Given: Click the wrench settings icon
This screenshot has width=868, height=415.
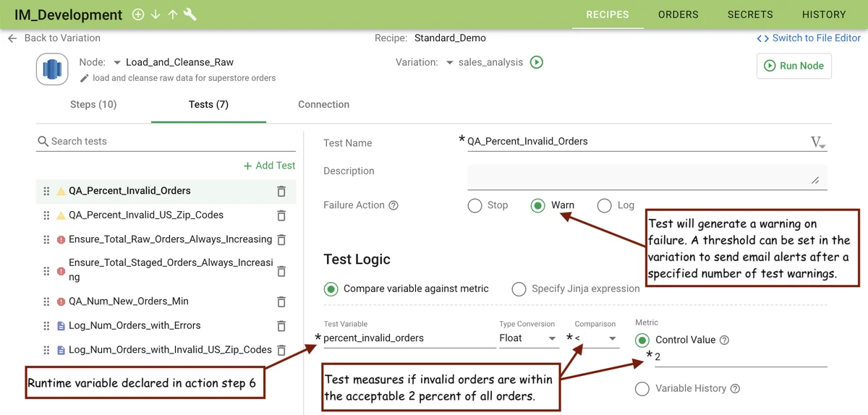Looking at the screenshot, I should click(190, 14).
